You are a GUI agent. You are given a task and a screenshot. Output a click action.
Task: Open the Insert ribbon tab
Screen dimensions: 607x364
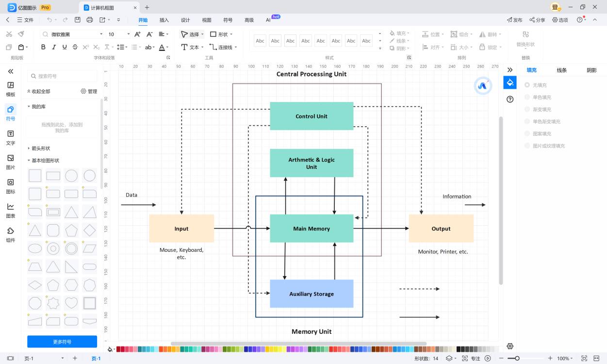[x=164, y=20]
